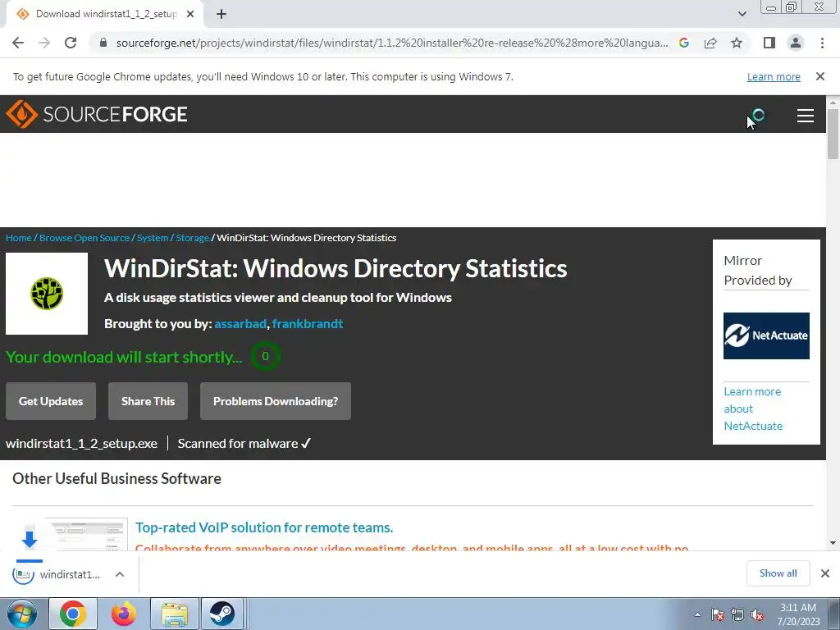Open a new browser tab
The image size is (840, 630).
(221, 14)
